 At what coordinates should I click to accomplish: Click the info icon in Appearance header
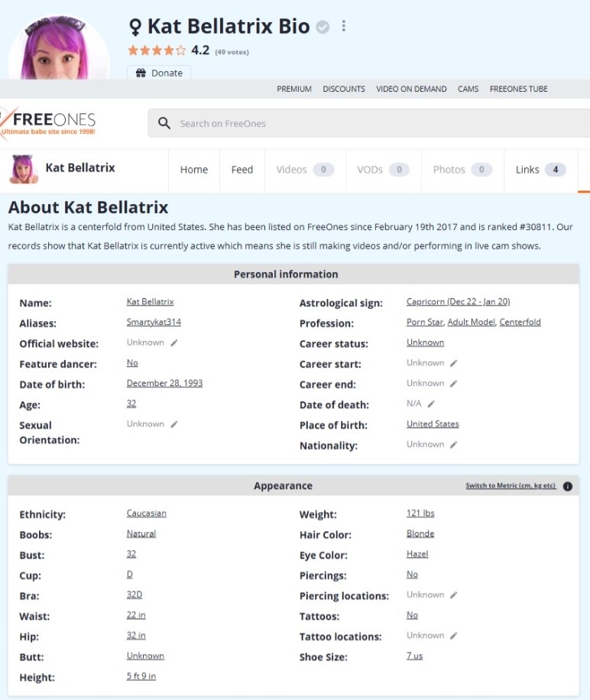click(568, 486)
